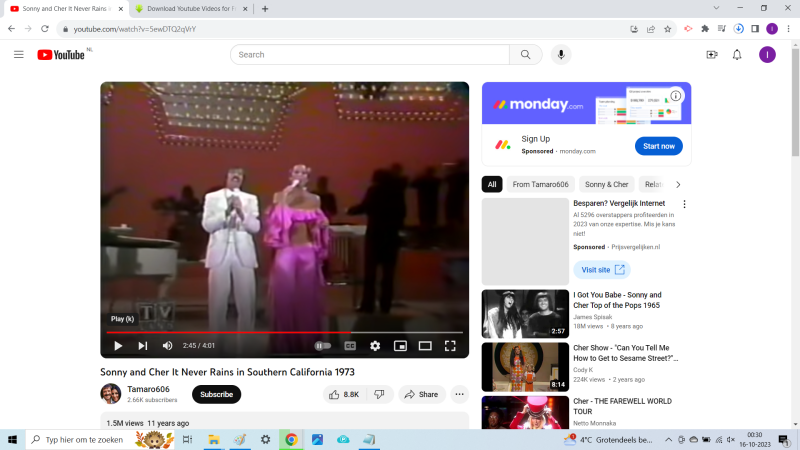Close the Sonny and Cher browser tab
Image resolution: width=800 pixels, height=450 pixels.
121,9
